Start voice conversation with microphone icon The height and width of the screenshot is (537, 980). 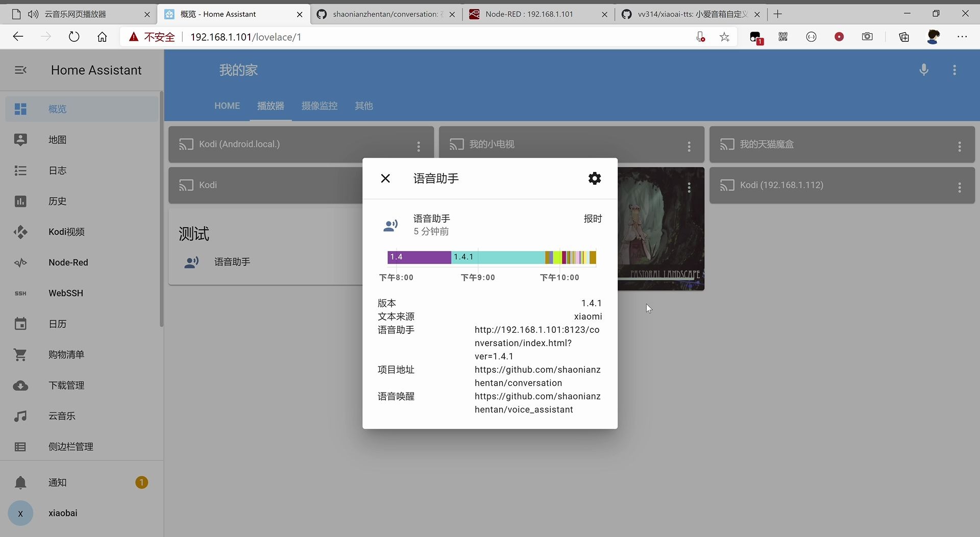pyautogui.click(x=924, y=70)
